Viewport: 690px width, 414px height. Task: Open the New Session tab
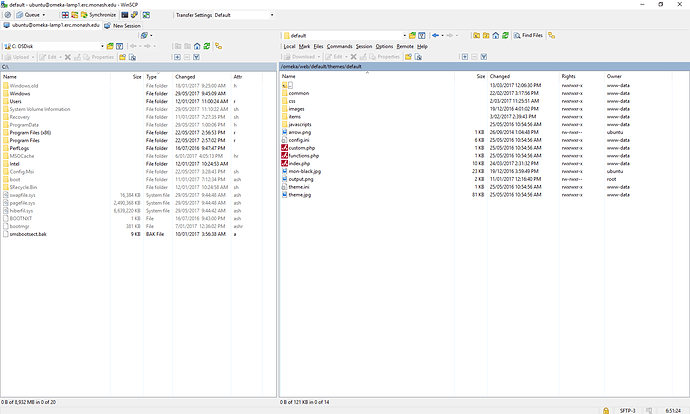(x=122, y=26)
